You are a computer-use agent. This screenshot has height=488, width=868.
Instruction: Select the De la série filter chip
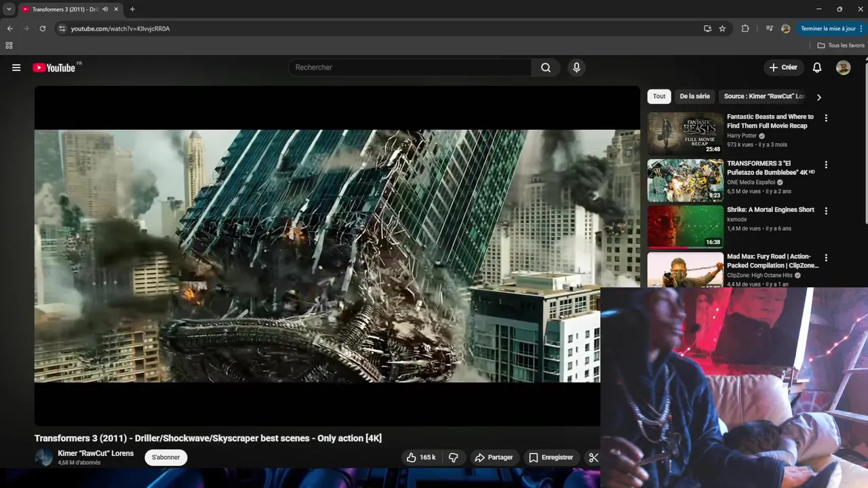point(694,96)
